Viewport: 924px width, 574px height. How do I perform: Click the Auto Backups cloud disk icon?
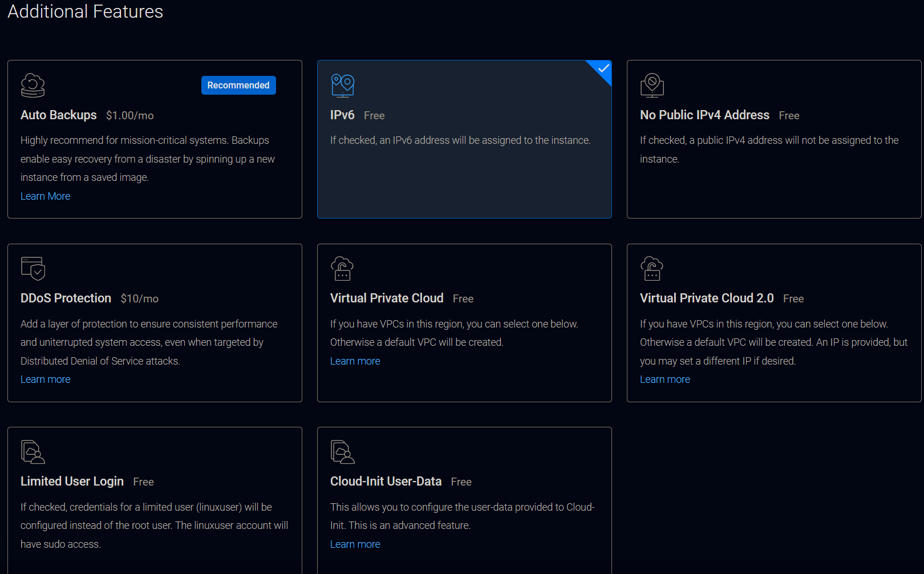(x=33, y=86)
